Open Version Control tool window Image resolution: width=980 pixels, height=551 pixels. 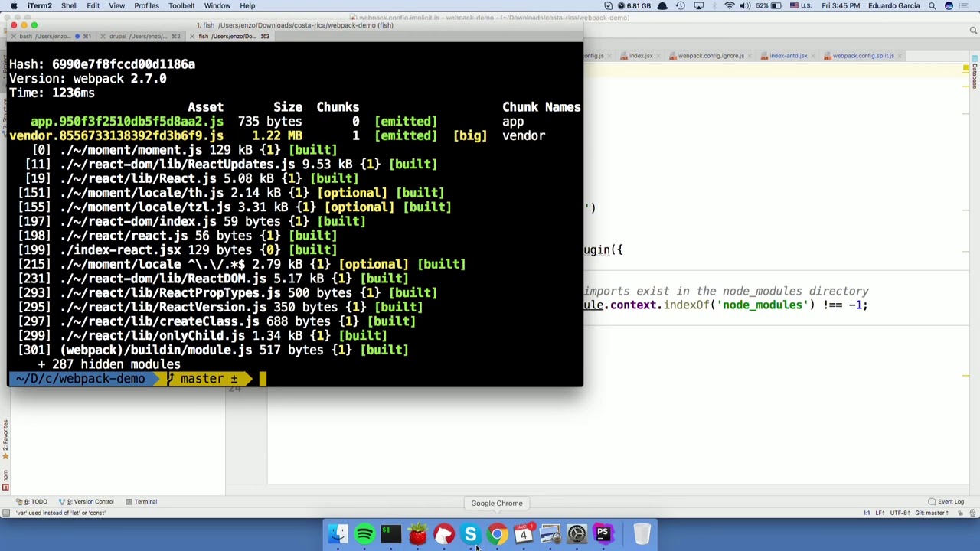[87, 502]
